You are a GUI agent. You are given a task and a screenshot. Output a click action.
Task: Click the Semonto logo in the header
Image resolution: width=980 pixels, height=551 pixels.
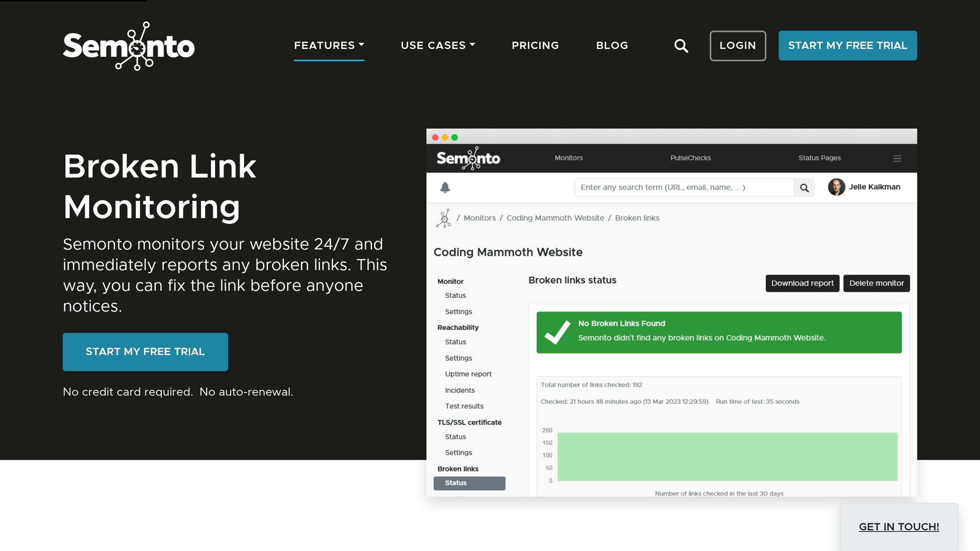tap(129, 46)
